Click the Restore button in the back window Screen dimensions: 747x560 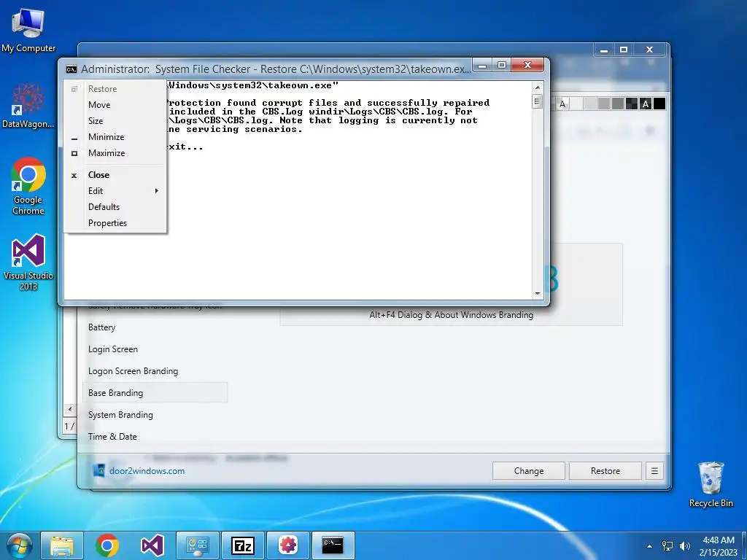[x=605, y=471]
